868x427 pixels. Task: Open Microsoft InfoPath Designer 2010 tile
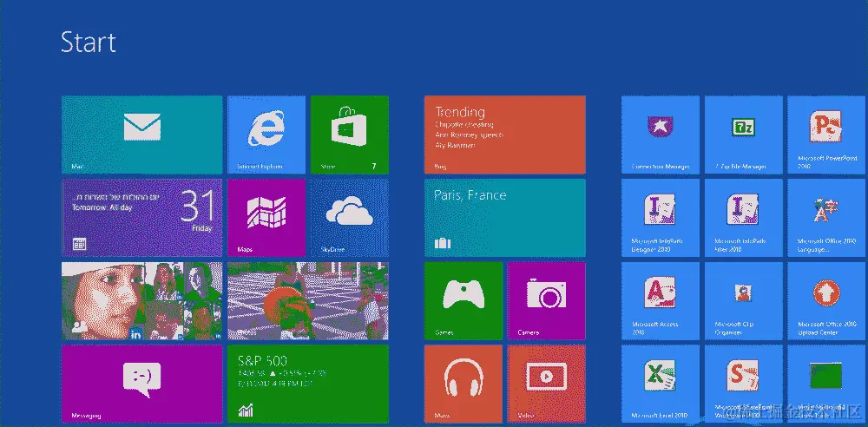(661, 218)
